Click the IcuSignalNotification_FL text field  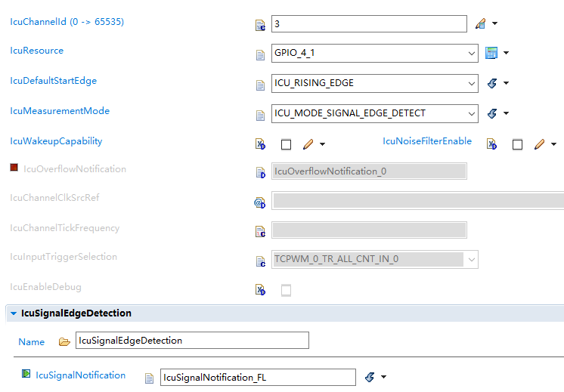coord(258,377)
